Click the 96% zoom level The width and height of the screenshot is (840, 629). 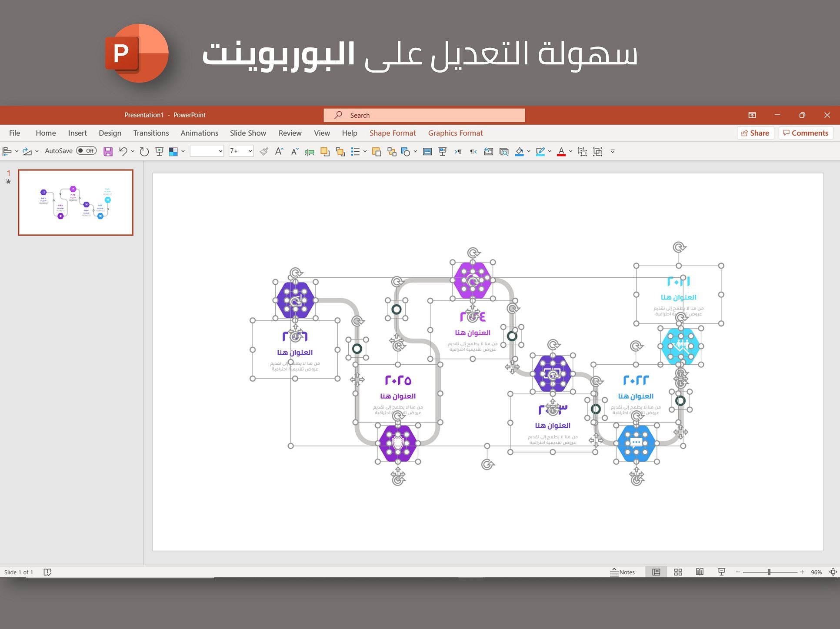tap(816, 572)
